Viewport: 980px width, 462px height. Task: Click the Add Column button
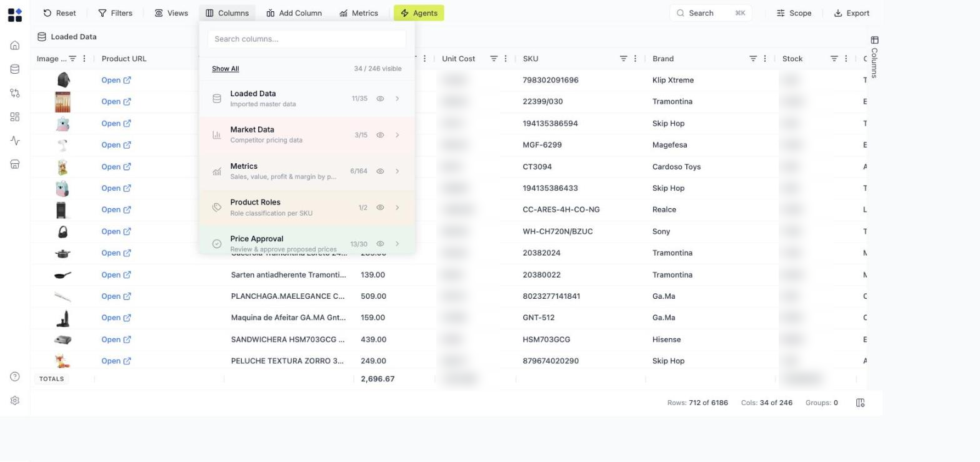click(x=294, y=13)
